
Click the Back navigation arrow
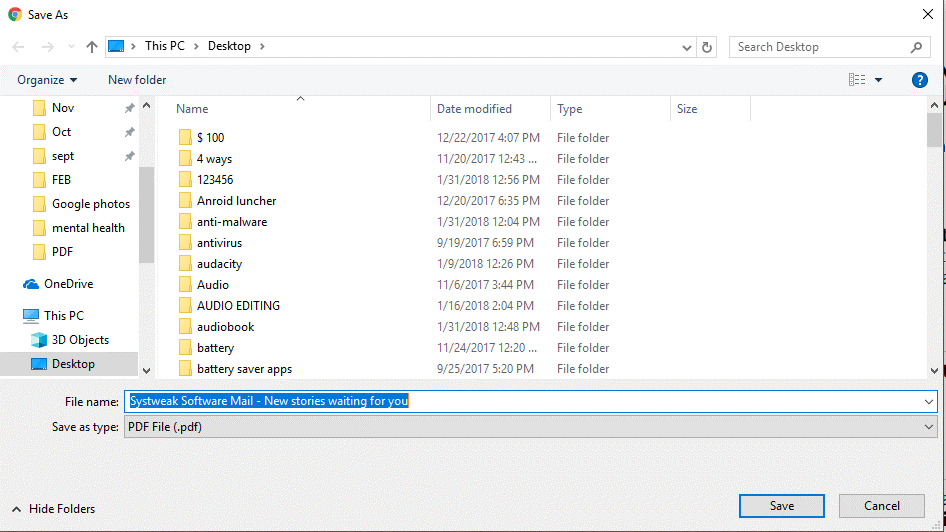(18, 46)
